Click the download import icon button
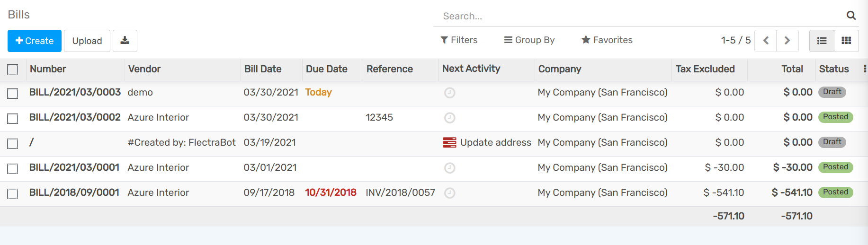 (x=125, y=41)
